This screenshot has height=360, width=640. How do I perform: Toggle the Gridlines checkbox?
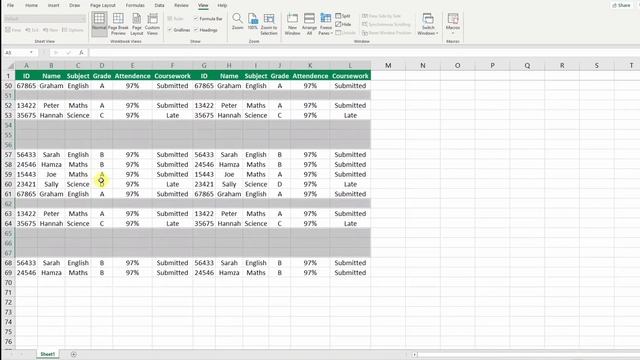coord(179,30)
